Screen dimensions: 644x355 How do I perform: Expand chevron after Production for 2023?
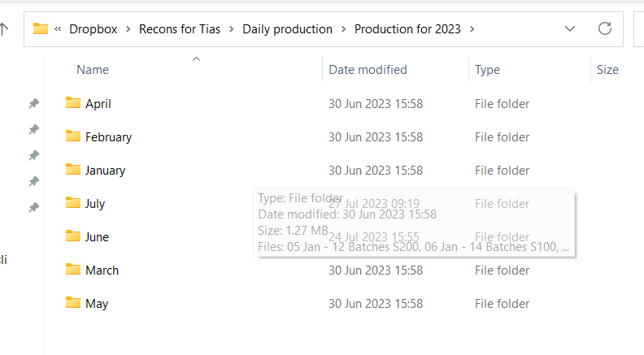tap(472, 29)
